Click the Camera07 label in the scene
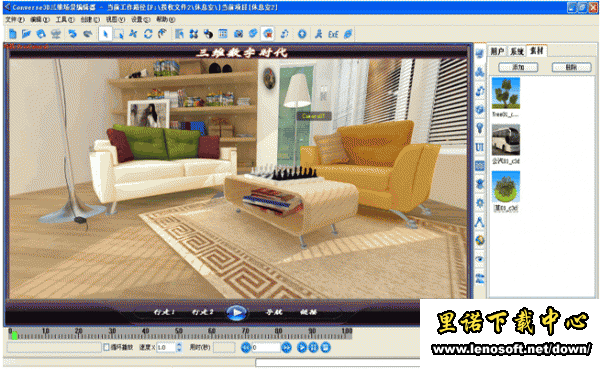Screen dimensions: 600x369 point(314,116)
